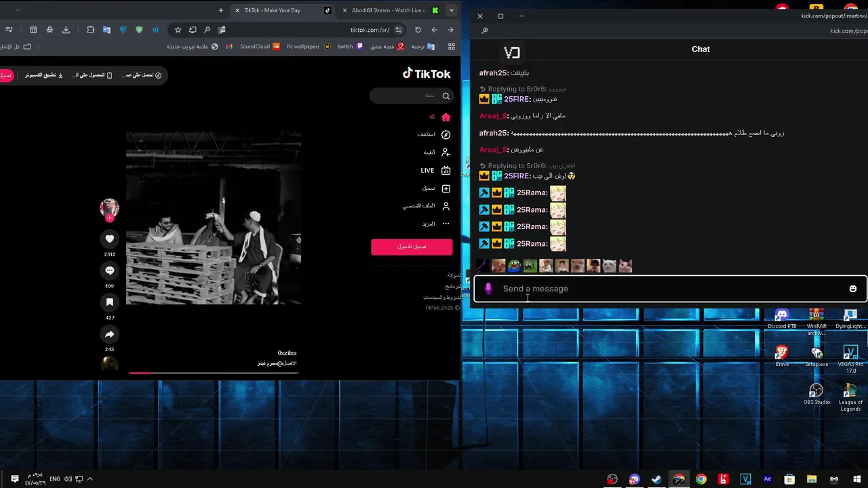The height and width of the screenshot is (488, 868).
Task: Click the get mobile app link in TikTok top bar
Action: tap(92, 75)
